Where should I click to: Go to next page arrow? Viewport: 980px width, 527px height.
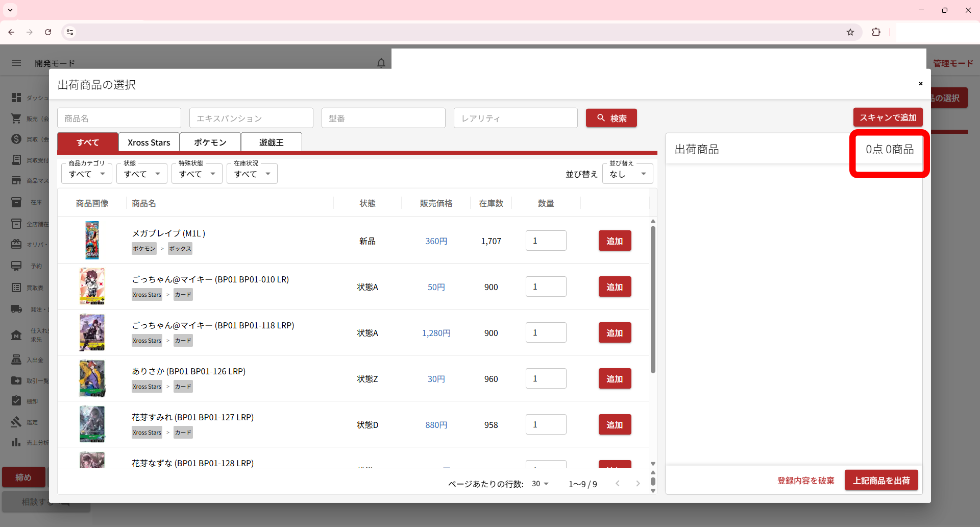(638, 484)
